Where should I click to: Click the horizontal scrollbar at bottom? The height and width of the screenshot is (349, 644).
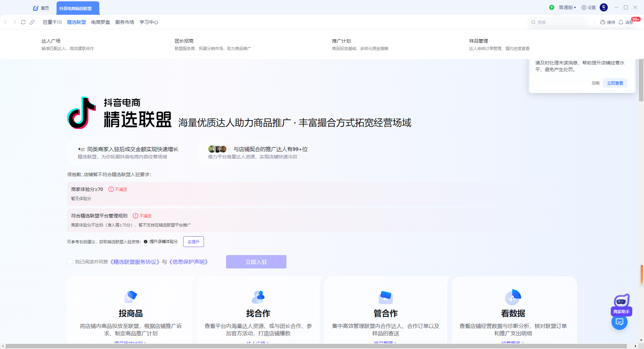pos(316,346)
